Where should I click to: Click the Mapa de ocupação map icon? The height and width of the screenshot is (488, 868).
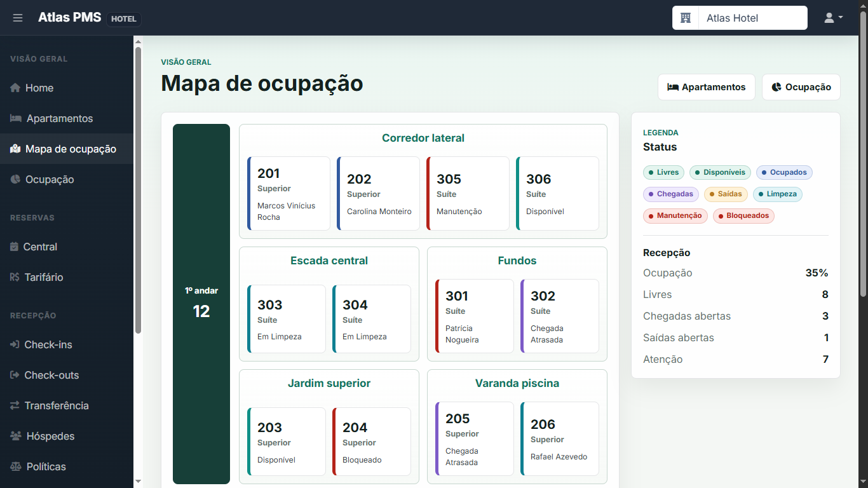click(x=15, y=149)
